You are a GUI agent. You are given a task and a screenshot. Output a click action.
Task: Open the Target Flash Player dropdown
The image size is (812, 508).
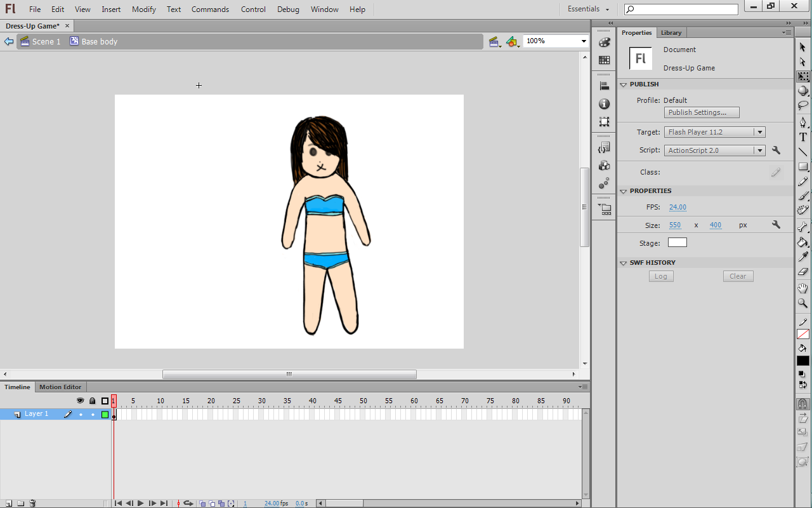coord(714,132)
